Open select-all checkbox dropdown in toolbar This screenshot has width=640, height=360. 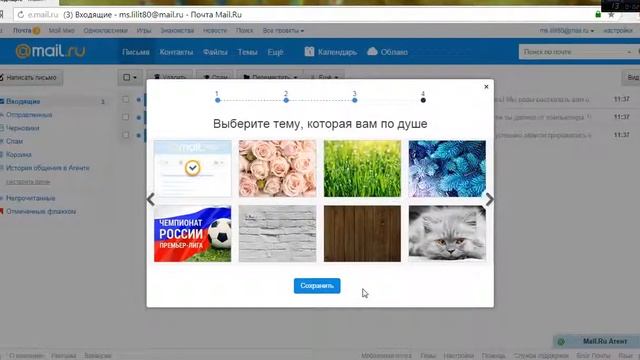click(130, 77)
